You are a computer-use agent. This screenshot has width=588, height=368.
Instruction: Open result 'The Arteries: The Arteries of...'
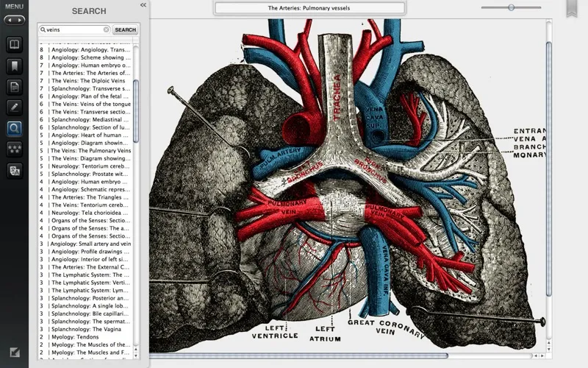pos(85,73)
